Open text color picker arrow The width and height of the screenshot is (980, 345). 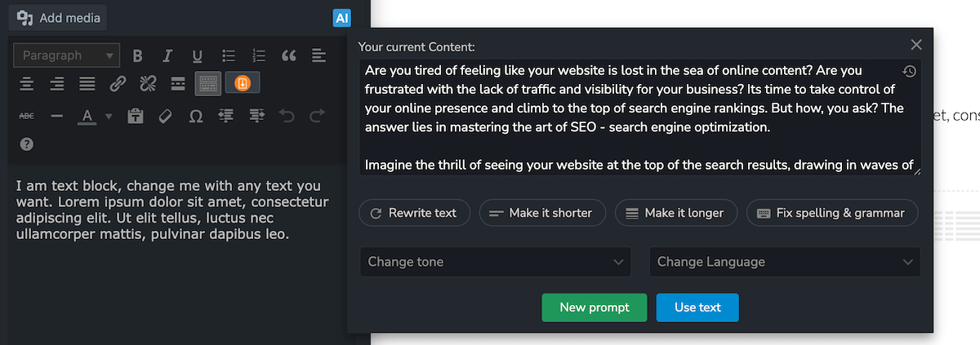109,116
